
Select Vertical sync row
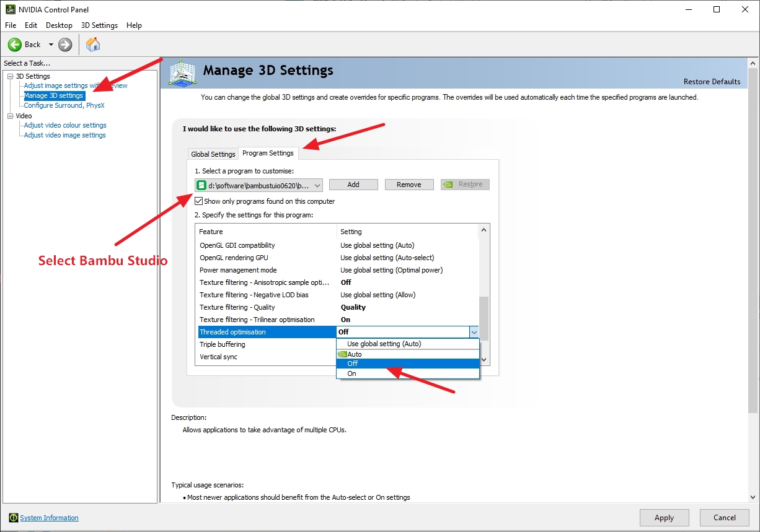[x=267, y=357]
